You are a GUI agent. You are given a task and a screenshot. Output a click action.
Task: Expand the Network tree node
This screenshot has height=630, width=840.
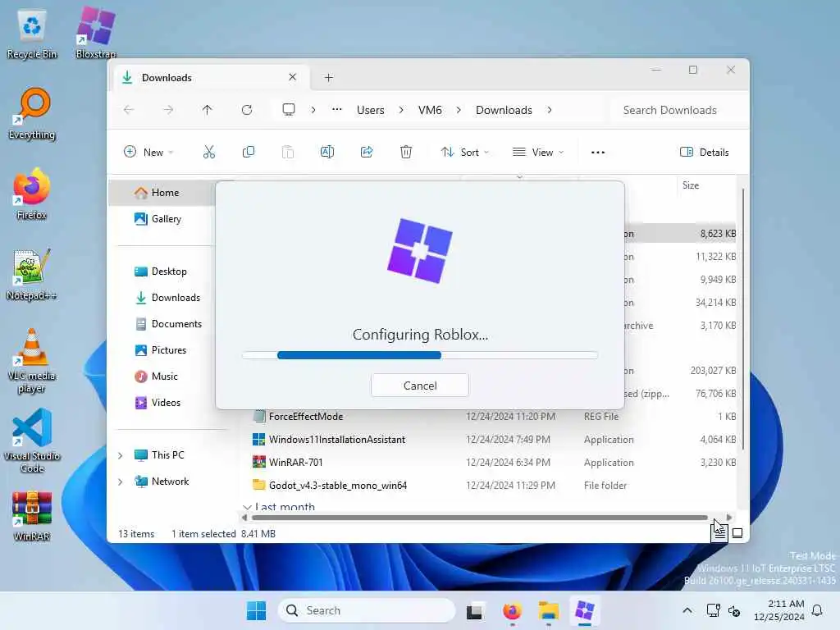tap(121, 482)
